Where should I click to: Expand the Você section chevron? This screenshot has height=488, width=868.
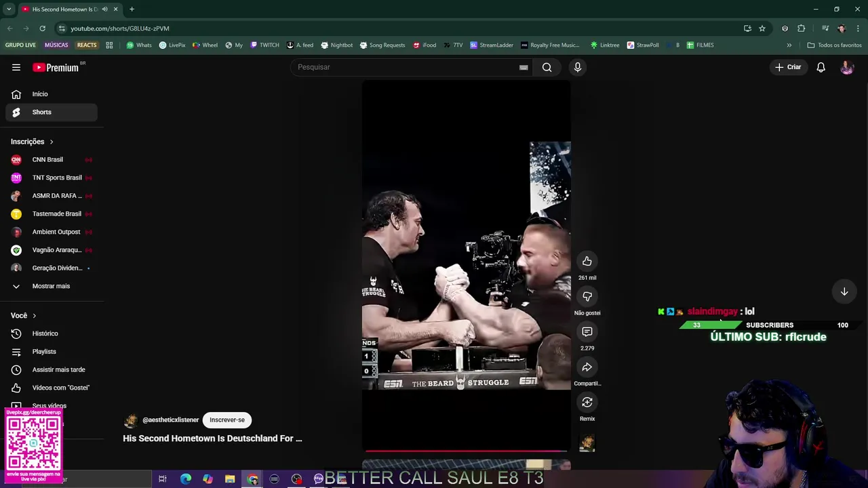pyautogui.click(x=35, y=316)
